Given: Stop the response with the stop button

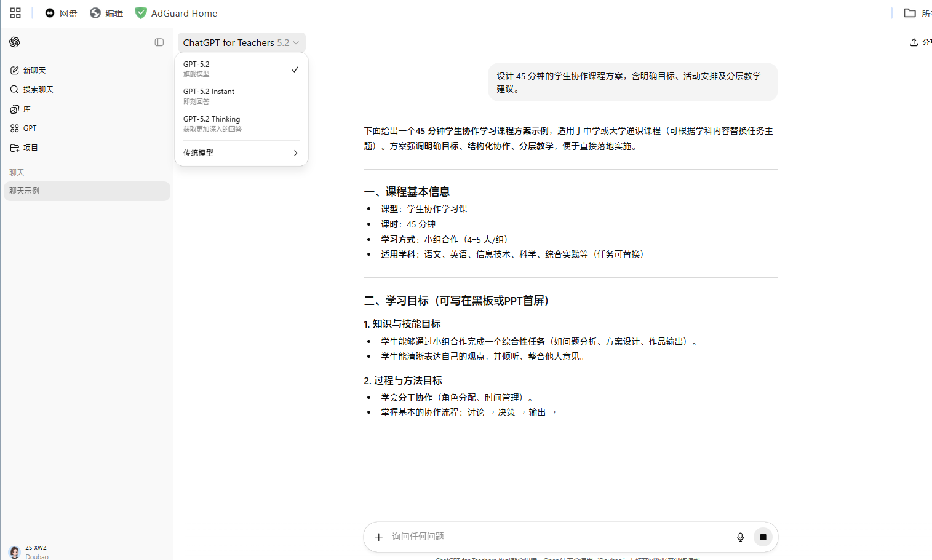Looking at the screenshot, I should (x=763, y=537).
